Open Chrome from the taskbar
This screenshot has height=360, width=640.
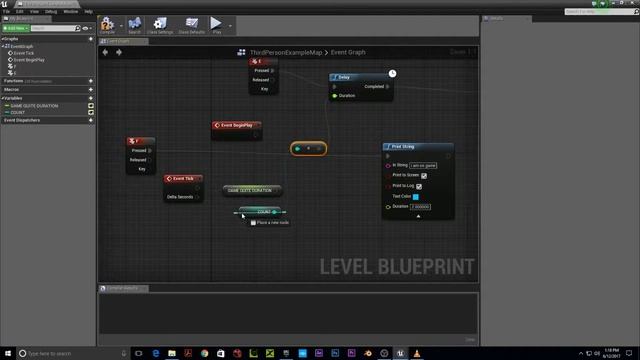(204, 353)
